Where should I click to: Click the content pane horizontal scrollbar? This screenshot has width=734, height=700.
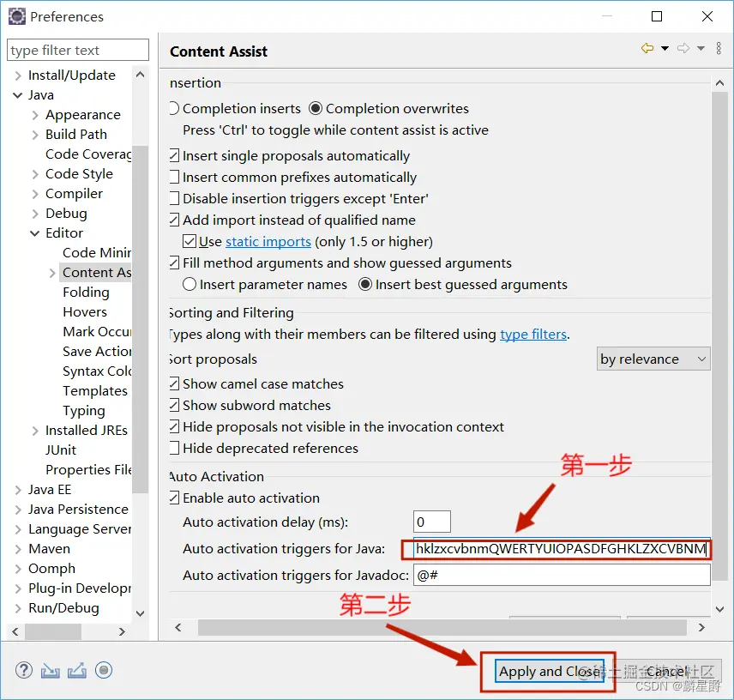click(442, 627)
